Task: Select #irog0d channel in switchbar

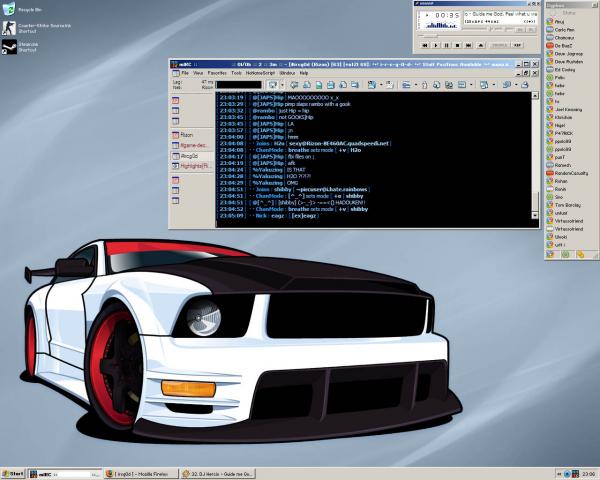Action: click(x=191, y=156)
